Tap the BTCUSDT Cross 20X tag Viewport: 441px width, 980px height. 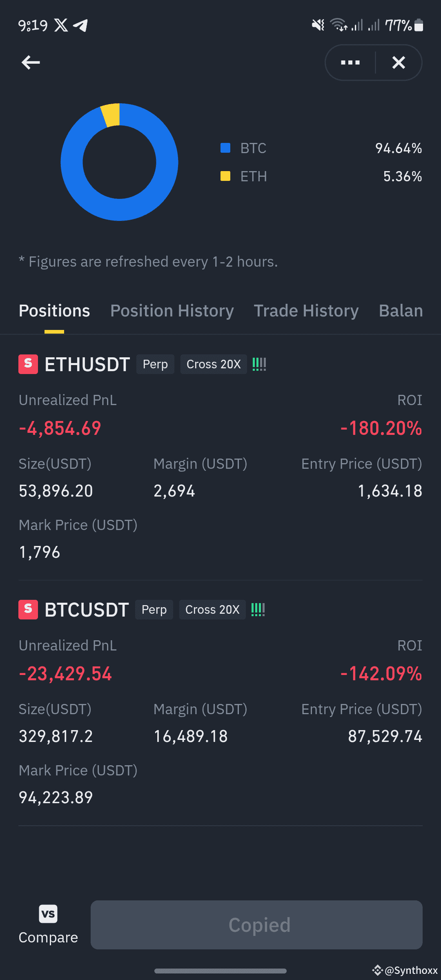pos(212,610)
